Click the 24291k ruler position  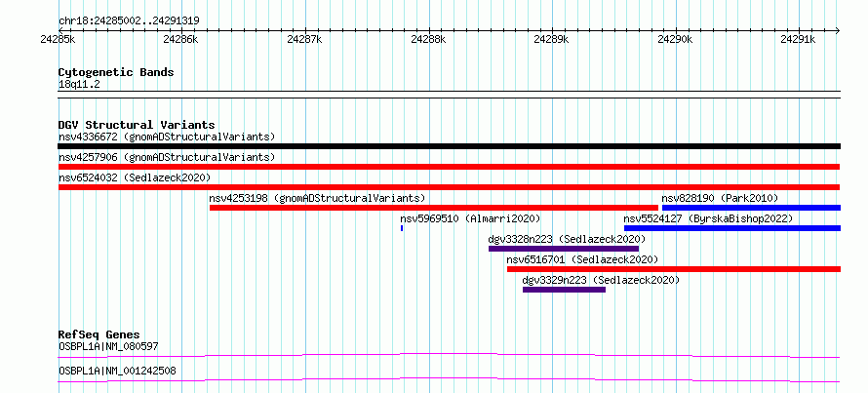click(x=798, y=40)
